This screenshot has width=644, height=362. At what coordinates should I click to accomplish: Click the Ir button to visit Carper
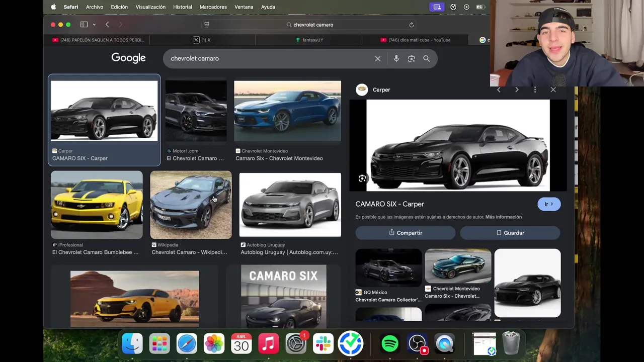coord(549,204)
